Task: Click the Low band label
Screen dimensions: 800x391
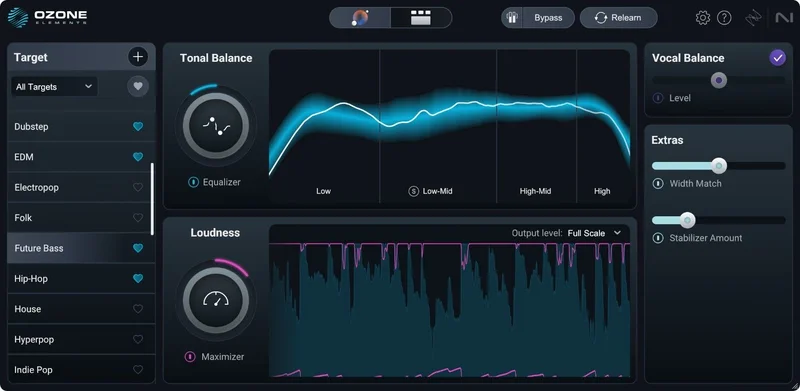Action: [x=323, y=191]
